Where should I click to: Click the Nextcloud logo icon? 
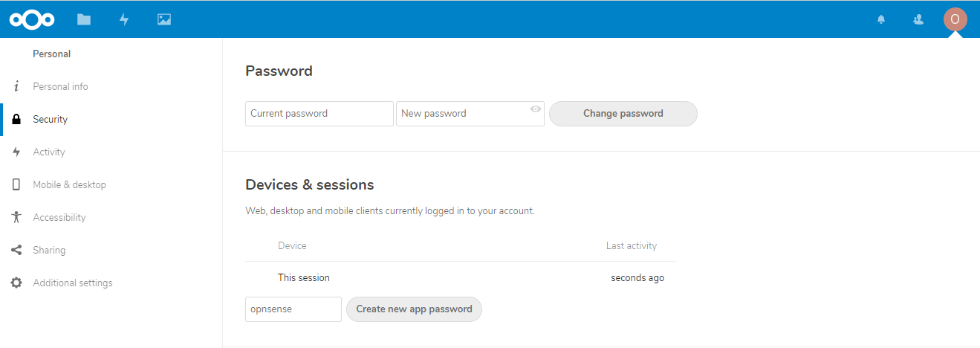[32, 19]
